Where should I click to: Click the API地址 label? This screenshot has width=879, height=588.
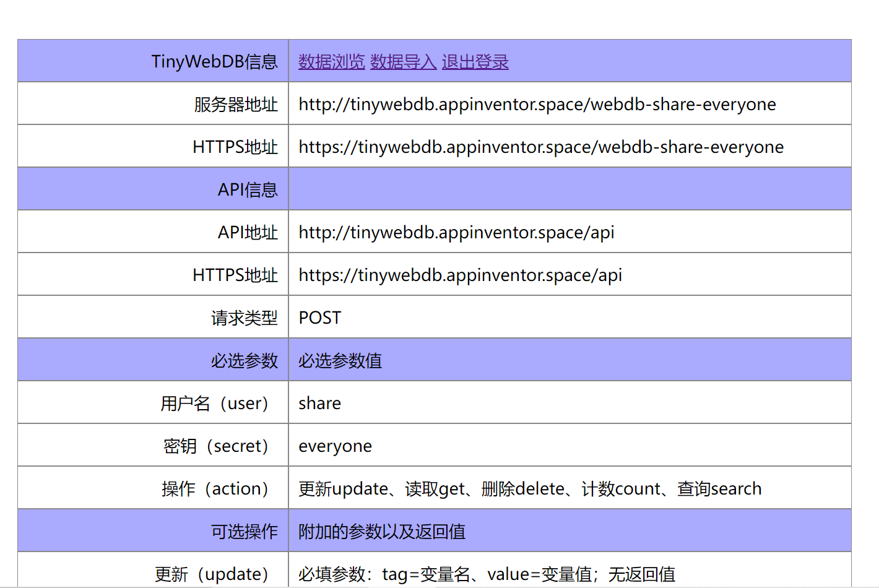[248, 232]
